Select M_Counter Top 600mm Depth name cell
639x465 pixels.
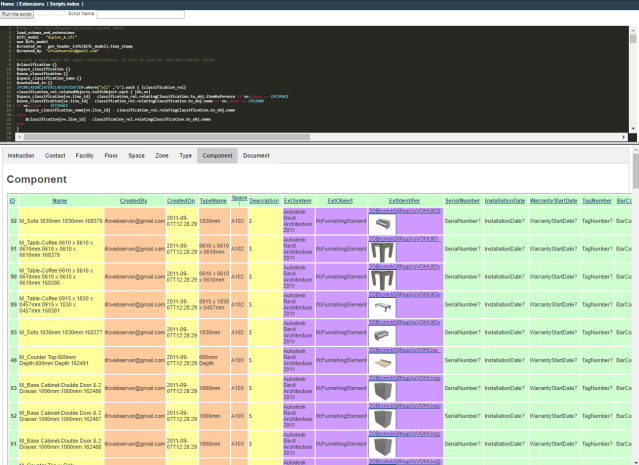tap(61, 360)
